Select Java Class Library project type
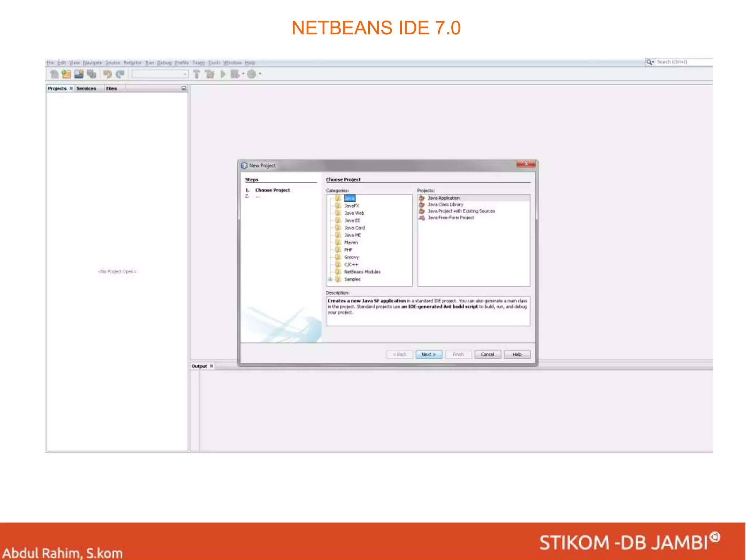746x560 pixels. coord(445,205)
